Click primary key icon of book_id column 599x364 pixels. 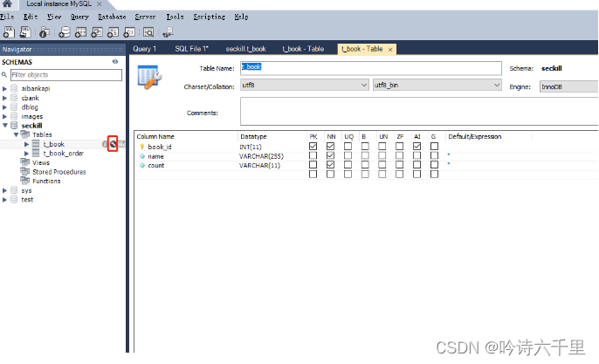(x=142, y=147)
